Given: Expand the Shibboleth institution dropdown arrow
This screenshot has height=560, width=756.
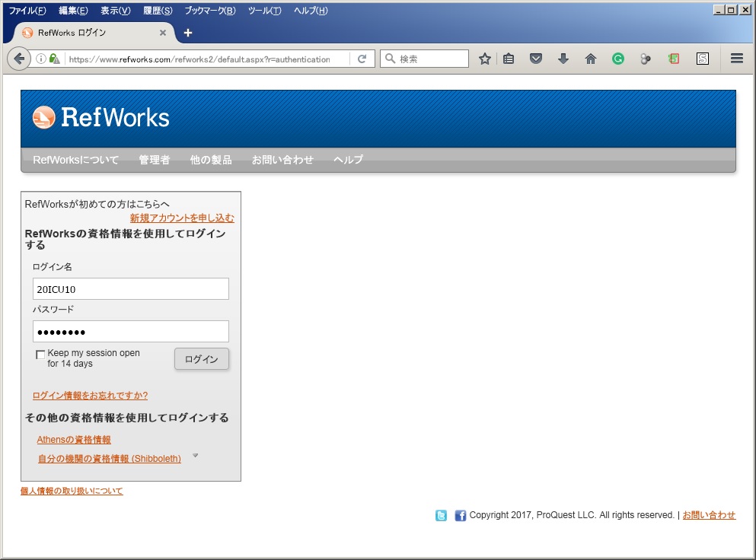Looking at the screenshot, I should tap(195, 456).
